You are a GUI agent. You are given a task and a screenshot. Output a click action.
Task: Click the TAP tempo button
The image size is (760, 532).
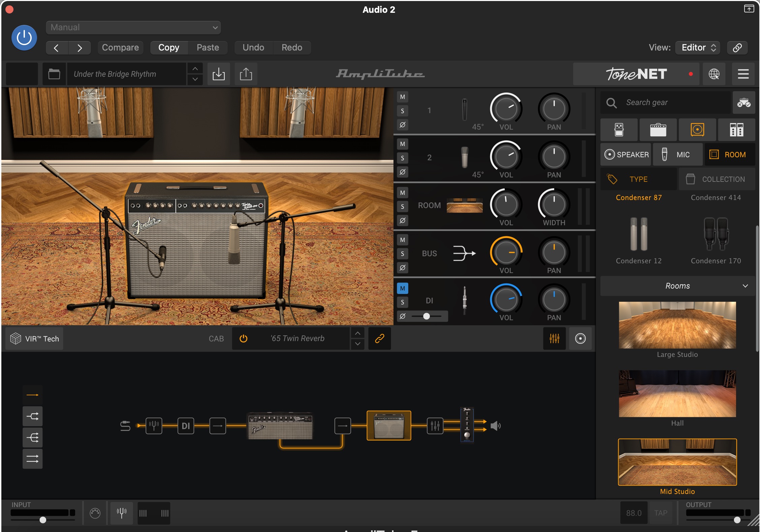(661, 513)
